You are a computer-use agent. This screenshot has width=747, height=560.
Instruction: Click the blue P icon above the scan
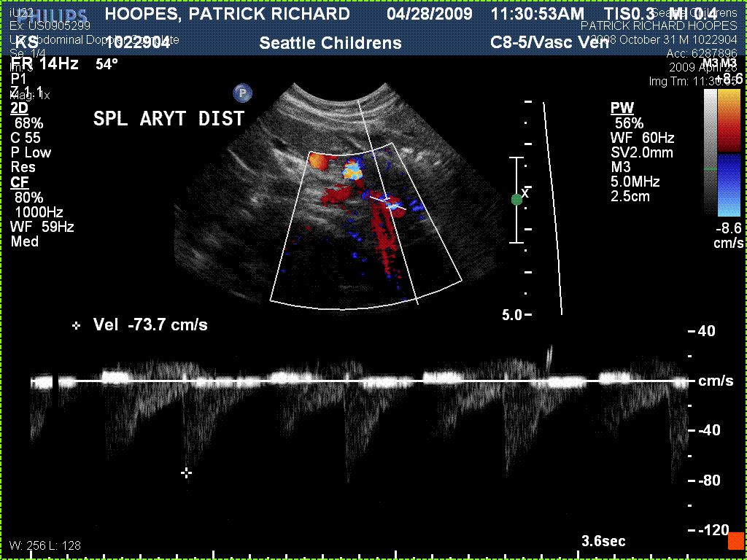(x=242, y=93)
